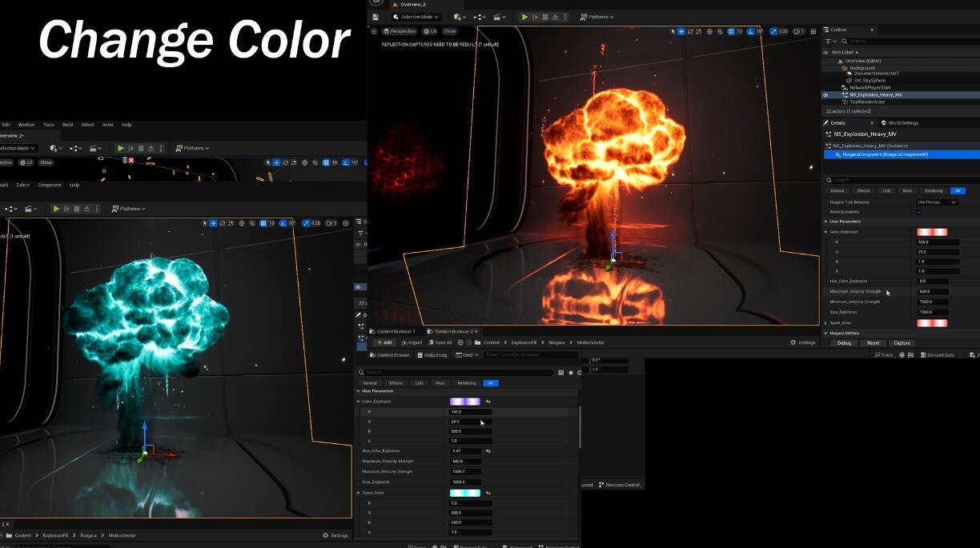Screen dimensions: 980x548
Task: Click the star favorites icon beside search
Action: [570, 373]
